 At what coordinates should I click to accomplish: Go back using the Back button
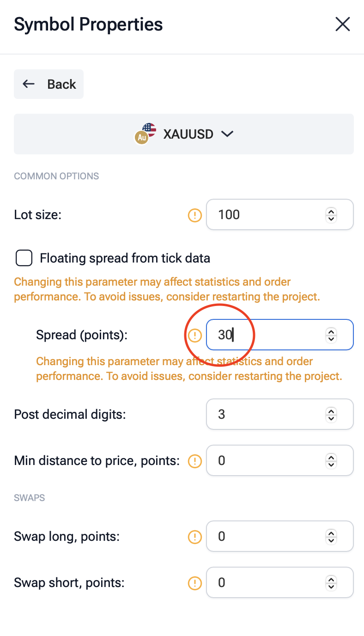point(49,84)
